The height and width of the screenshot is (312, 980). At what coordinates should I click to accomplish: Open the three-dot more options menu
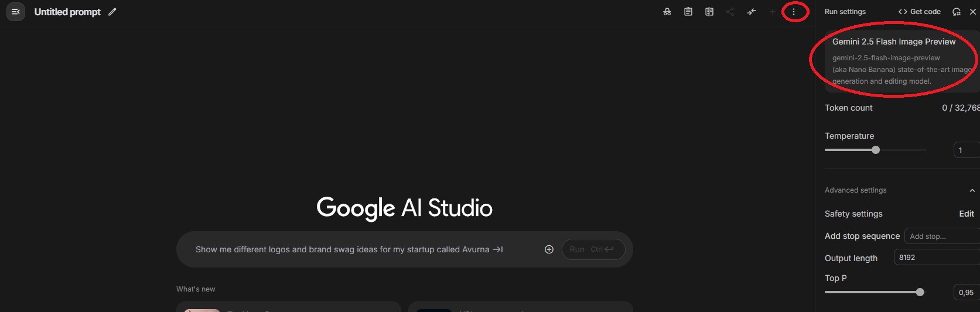pyautogui.click(x=794, y=12)
